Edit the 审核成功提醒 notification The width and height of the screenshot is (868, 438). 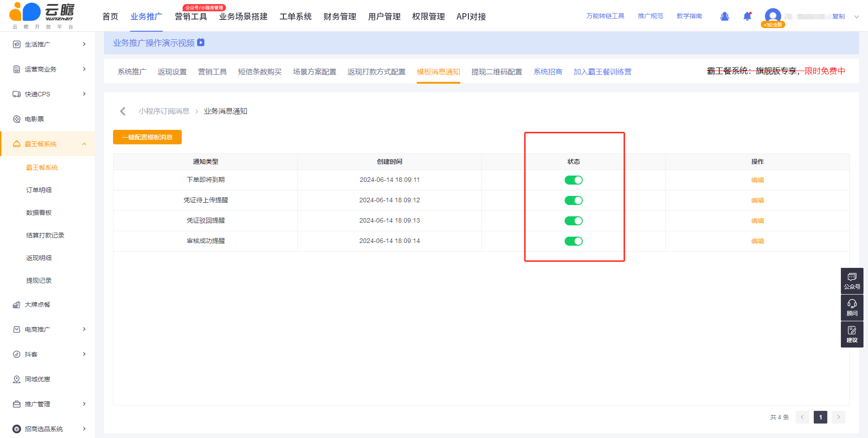click(x=758, y=241)
